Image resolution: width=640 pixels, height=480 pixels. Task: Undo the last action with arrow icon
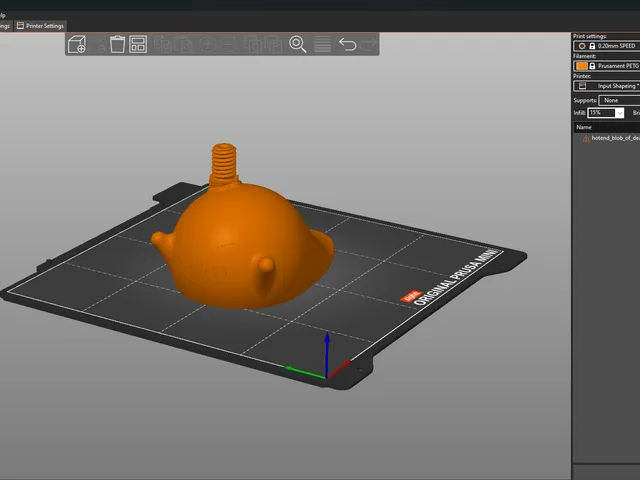[347, 44]
